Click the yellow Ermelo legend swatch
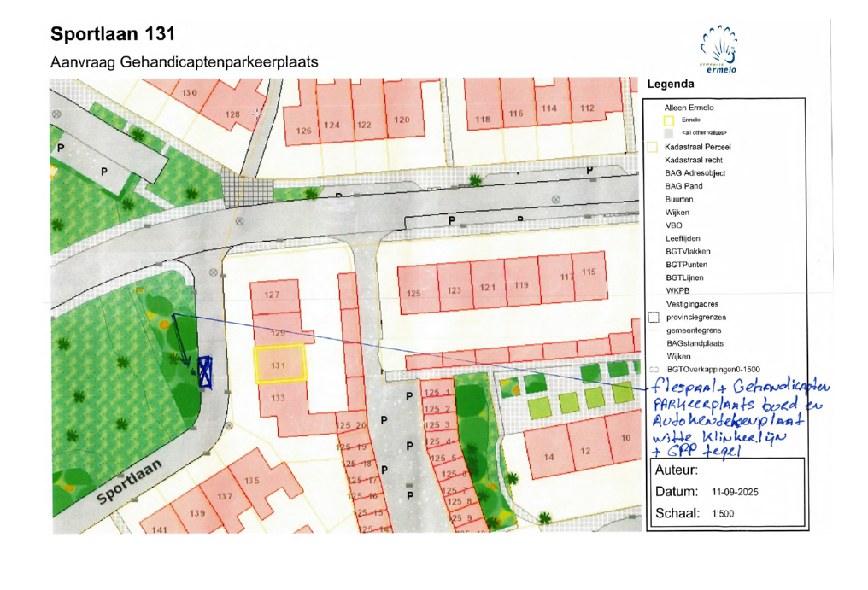Screen dimensions: 868x590 (x=669, y=120)
